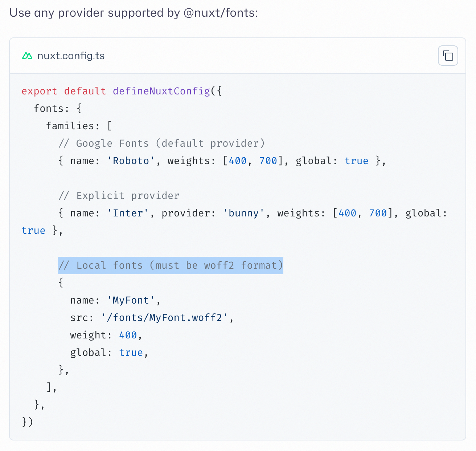Click the 'bunny' provider string
Screen dimensions: 476x451
point(243,213)
